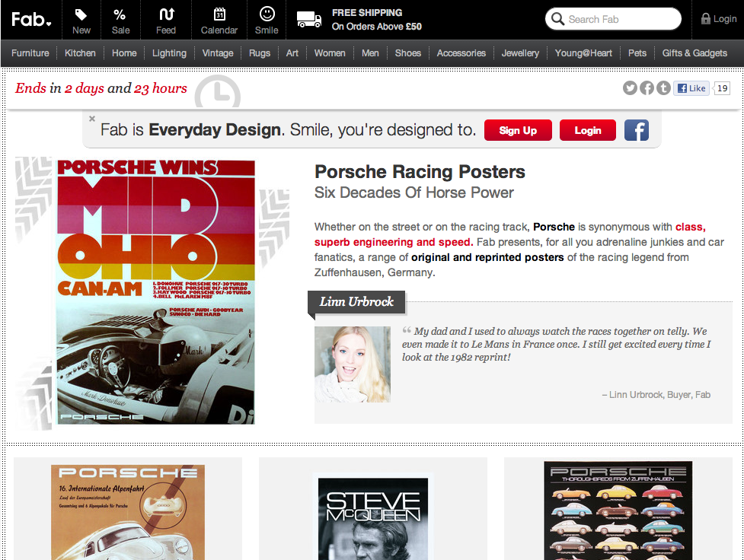Click the 'FREE SHIPPING' header text

(x=367, y=13)
